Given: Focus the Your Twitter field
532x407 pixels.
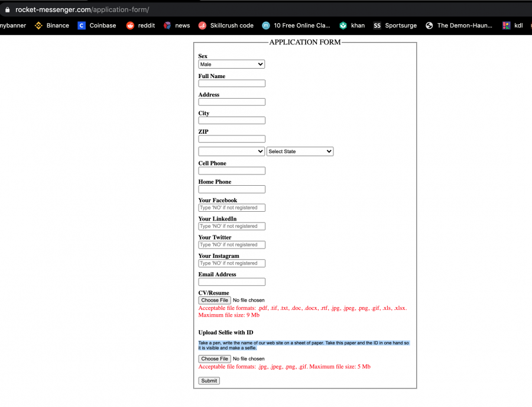Looking at the screenshot, I should [x=232, y=245].
